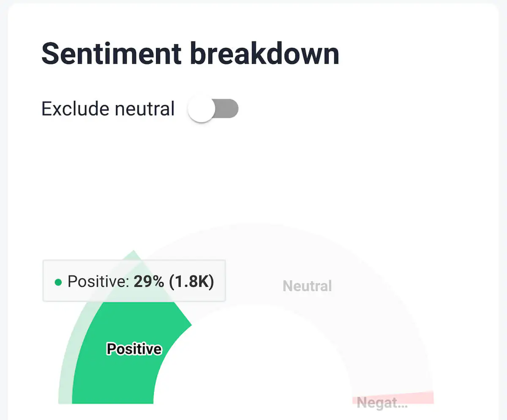Click the circular knob of the toggle switch

pos(202,108)
